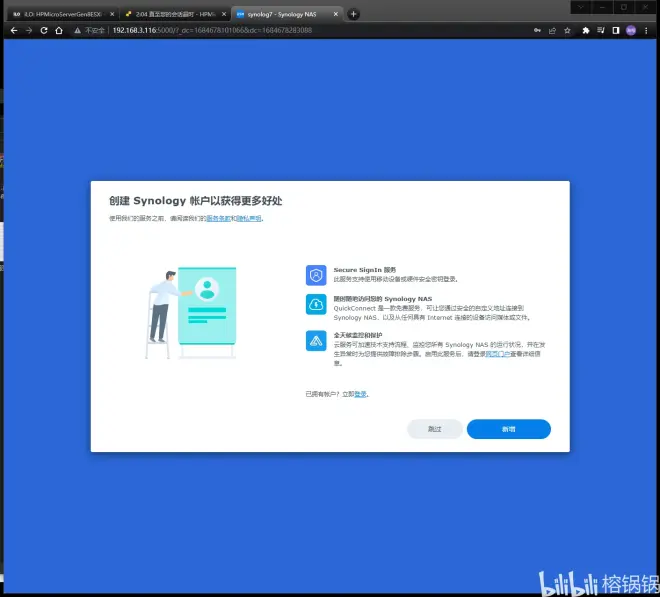Click the Secure SignIn service heading
The width and height of the screenshot is (660, 597).
pyautogui.click(x=365, y=270)
